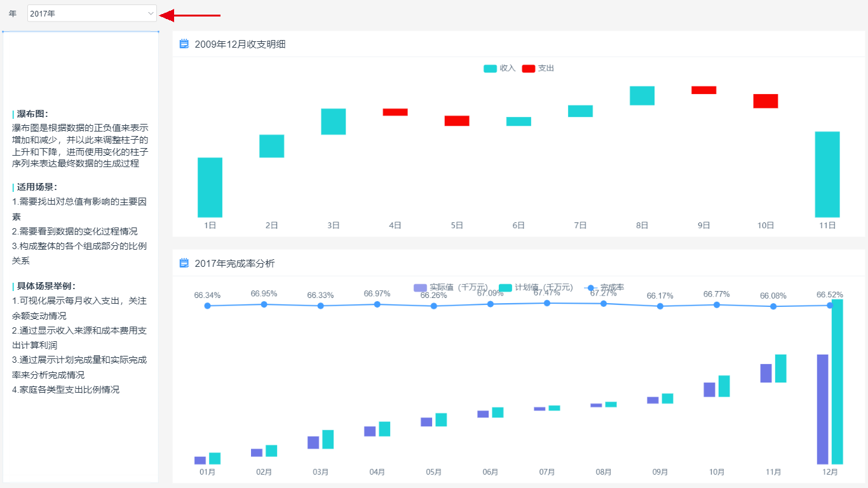Click the chevron arrow of the 年 selector
Screen dimensions: 868x488
151,13
